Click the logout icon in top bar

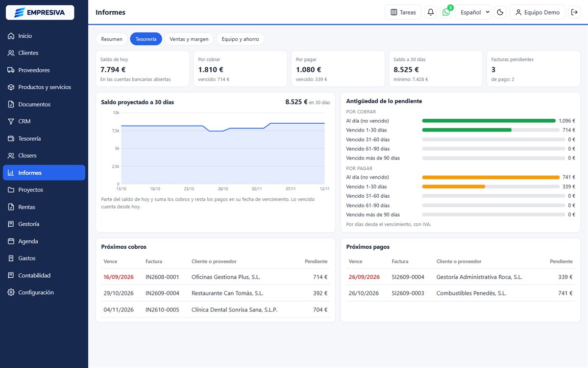574,12
